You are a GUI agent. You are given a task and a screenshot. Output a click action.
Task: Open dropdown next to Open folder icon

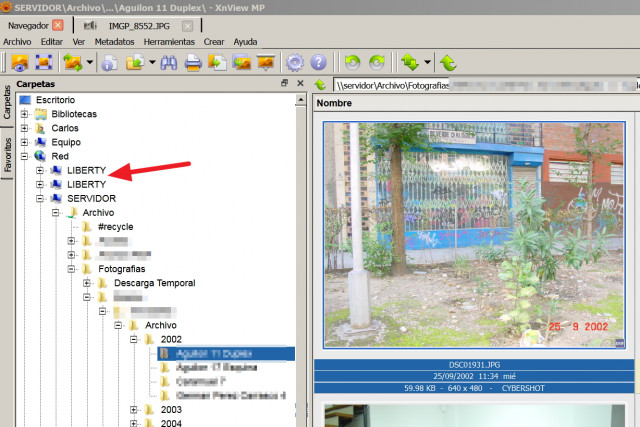(x=90, y=62)
